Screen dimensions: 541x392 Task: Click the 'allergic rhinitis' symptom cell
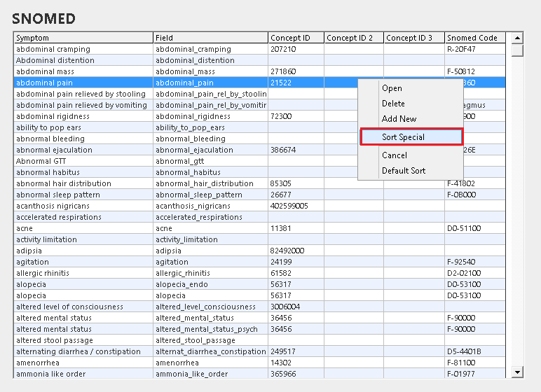[83, 273]
